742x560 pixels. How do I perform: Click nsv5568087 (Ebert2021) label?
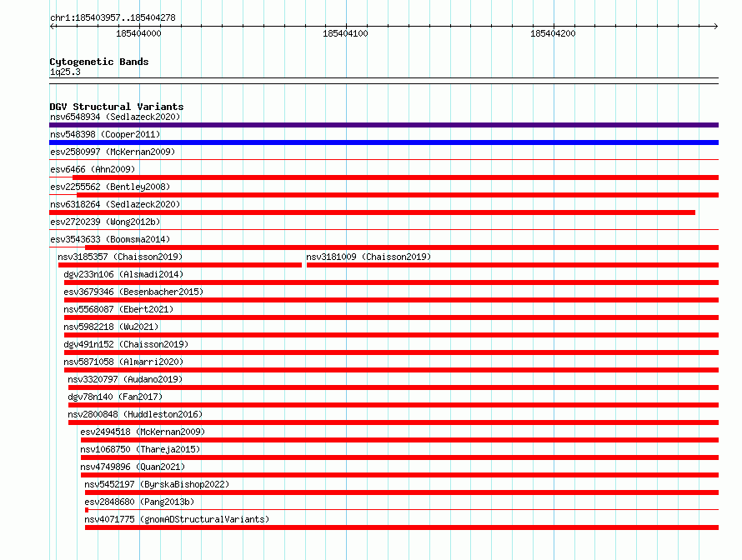pos(118,309)
